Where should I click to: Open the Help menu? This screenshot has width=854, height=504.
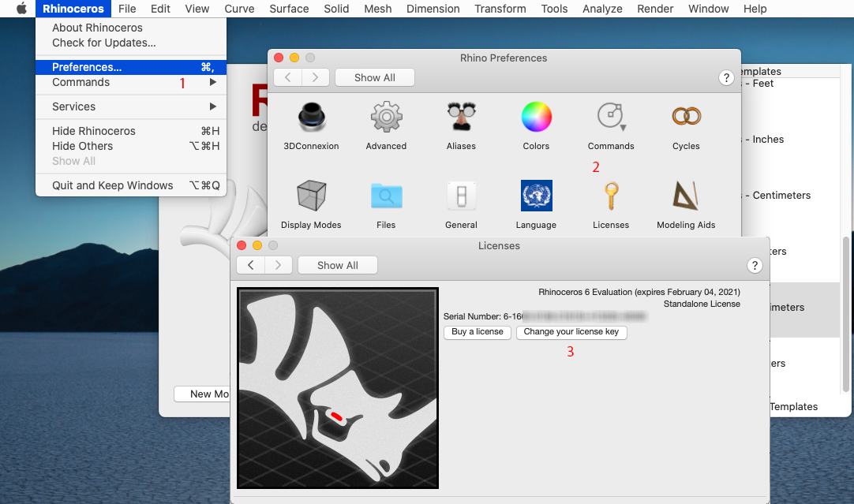pyautogui.click(x=755, y=9)
